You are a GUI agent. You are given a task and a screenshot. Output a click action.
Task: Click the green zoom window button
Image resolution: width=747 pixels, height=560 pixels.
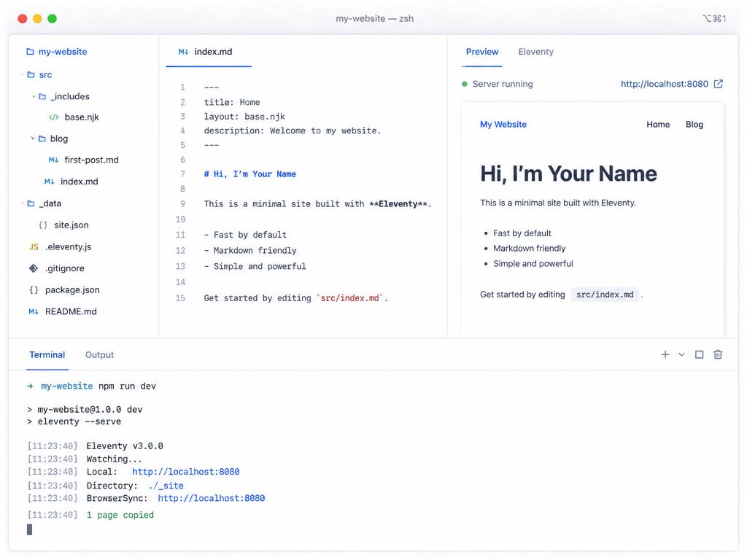pyautogui.click(x=53, y=18)
